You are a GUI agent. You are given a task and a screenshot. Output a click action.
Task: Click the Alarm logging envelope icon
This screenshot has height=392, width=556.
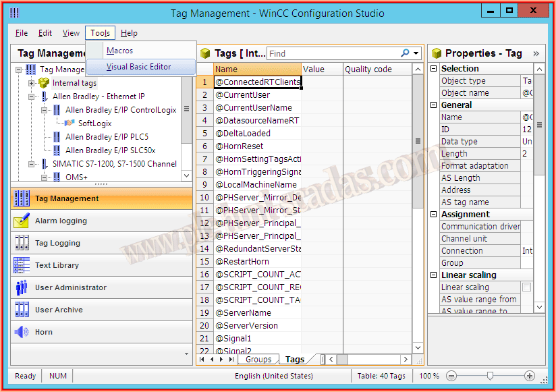point(22,221)
